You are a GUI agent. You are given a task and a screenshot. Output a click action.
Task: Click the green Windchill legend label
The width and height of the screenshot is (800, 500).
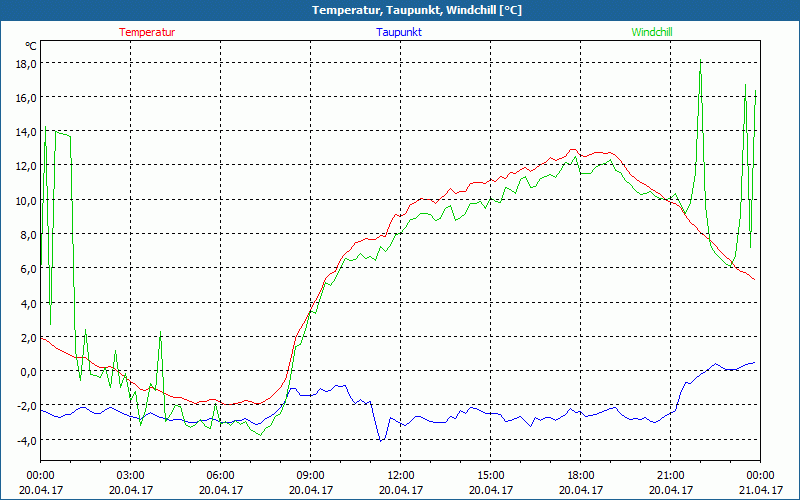coord(652,32)
